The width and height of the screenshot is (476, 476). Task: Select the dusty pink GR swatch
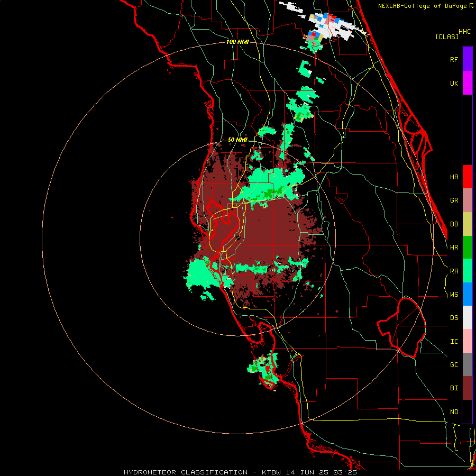click(x=467, y=200)
